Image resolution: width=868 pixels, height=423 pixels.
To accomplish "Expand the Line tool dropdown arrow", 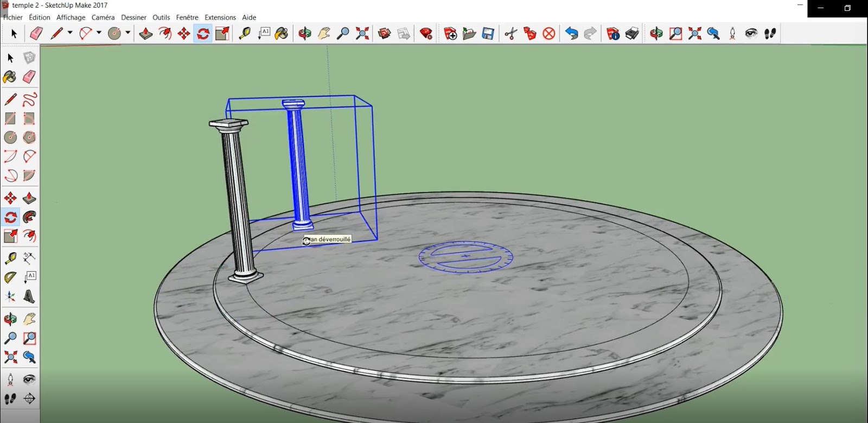I will tap(70, 33).
